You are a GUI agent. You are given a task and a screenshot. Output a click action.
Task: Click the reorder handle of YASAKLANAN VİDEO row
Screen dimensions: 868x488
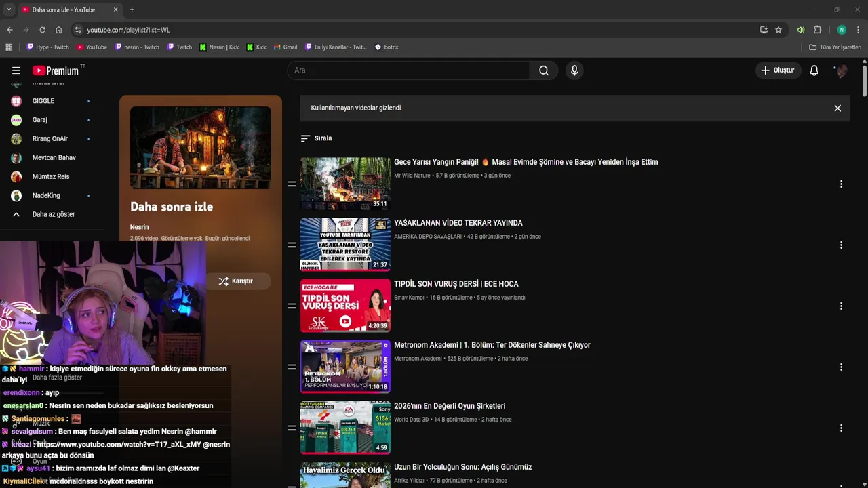coord(292,245)
